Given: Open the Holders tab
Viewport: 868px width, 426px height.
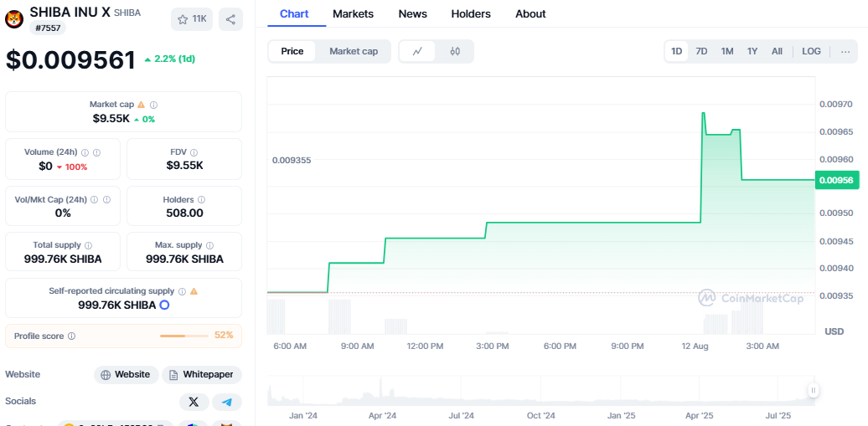Looking at the screenshot, I should [471, 13].
